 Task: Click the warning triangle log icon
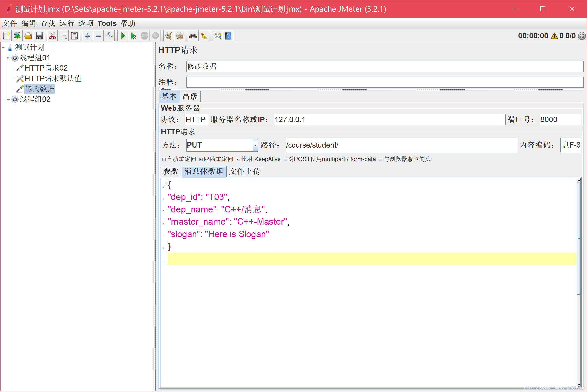(554, 36)
